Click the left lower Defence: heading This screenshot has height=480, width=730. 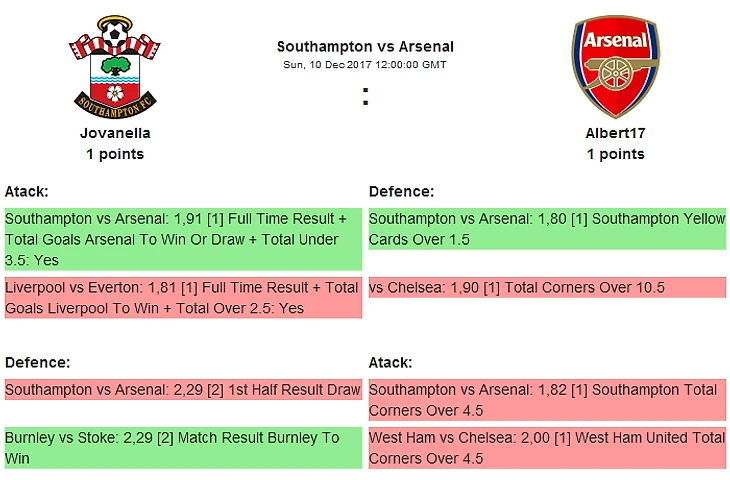pyautogui.click(x=37, y=363)
